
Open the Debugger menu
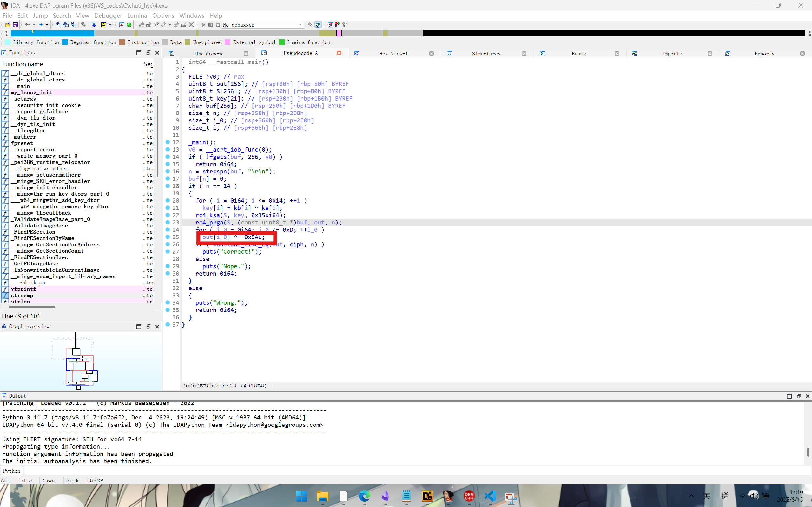108,16
